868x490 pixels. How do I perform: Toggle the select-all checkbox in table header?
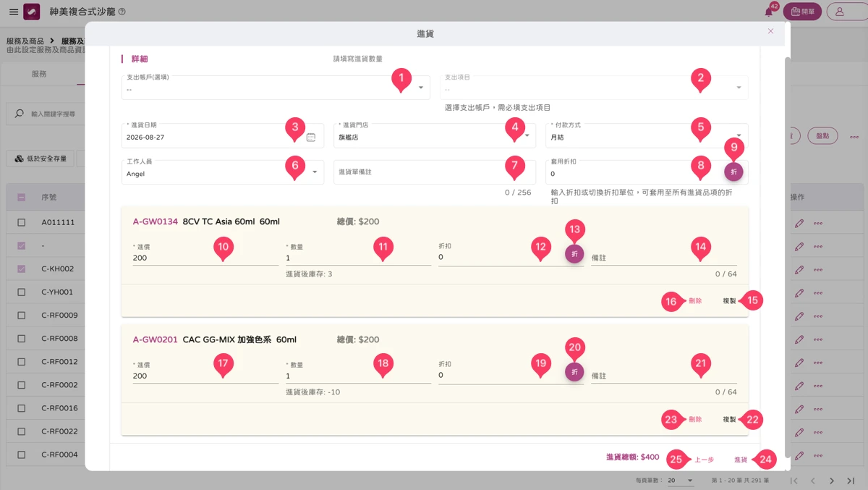pos(21,197)
